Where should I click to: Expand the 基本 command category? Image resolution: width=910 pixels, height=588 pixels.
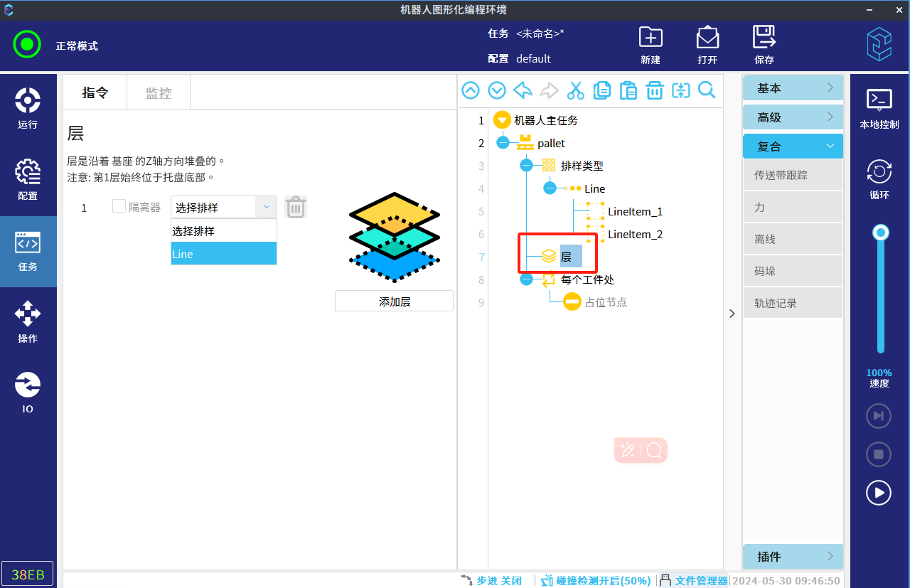coord(793,88)
